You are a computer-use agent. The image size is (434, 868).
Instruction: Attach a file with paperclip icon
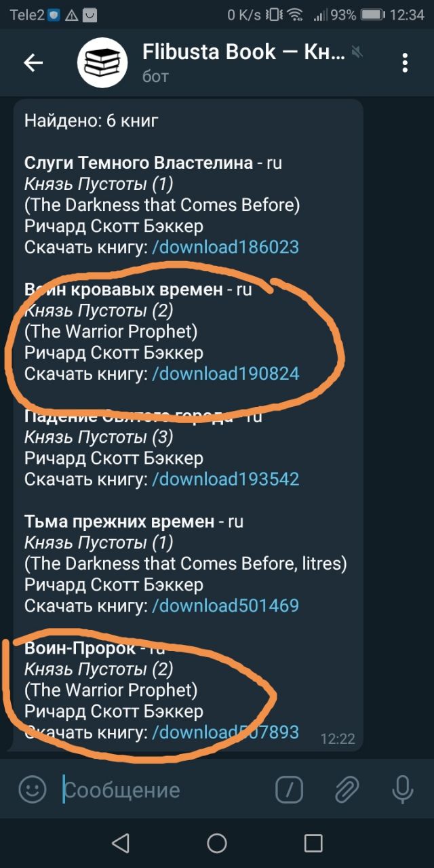pyautogui.click(x=346, y=789)
